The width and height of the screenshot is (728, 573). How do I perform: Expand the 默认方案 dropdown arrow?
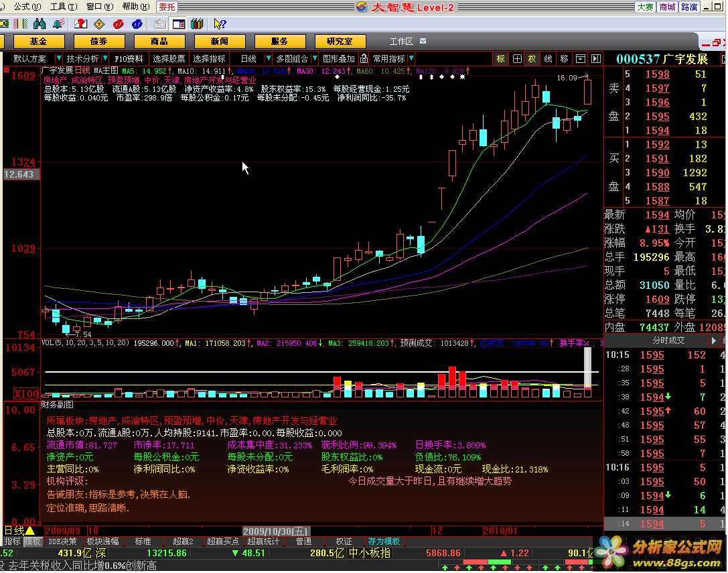[58, 58]
